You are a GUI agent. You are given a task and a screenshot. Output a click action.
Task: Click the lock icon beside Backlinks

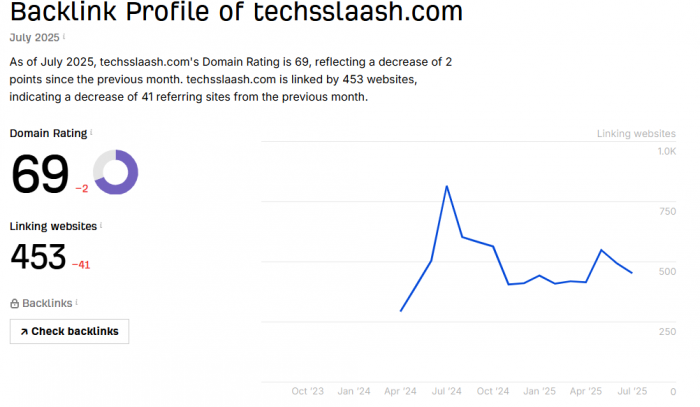(x=14, y=303)
